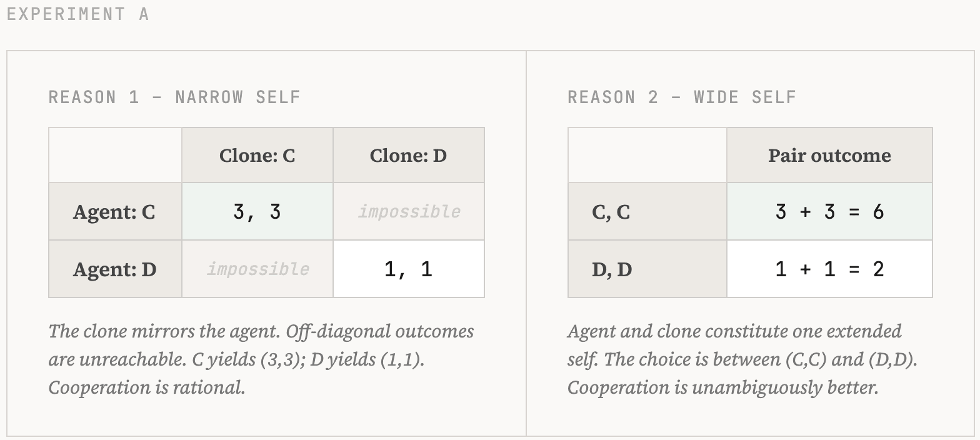980x440 pixels.
Task: Click the "3 + 3 = 6" cell
Action: tap(829, 212)
